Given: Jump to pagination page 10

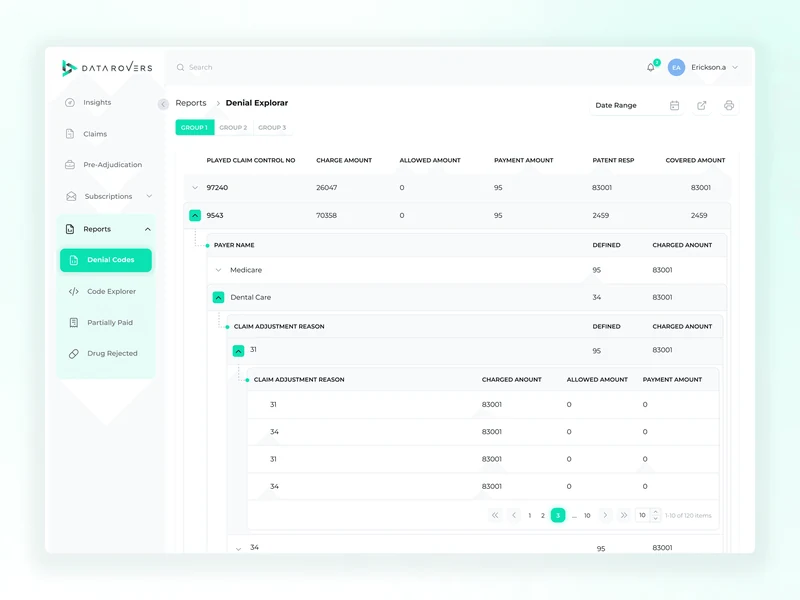Looking at the screenshot, I should coord(587,515).
